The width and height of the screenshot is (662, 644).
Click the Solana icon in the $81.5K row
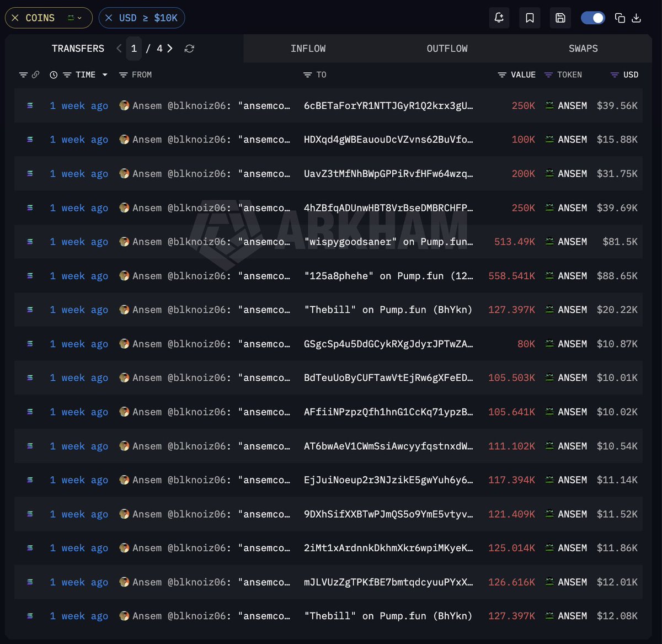tap(30, 242)
